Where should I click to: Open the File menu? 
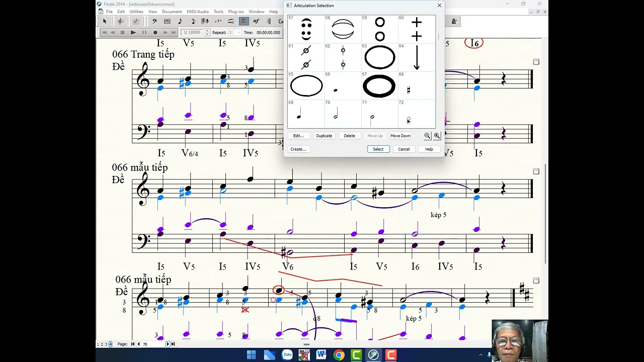click(x=109, y=12)
